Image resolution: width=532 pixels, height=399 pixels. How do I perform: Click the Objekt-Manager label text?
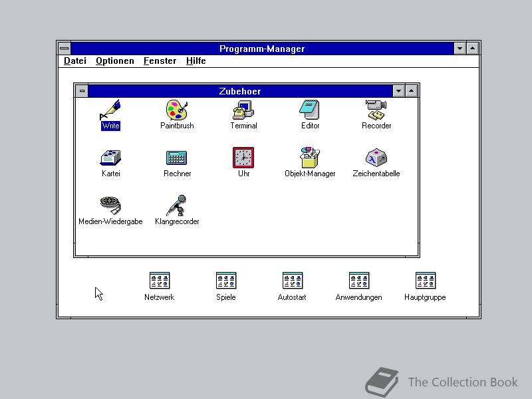point(310,174)
